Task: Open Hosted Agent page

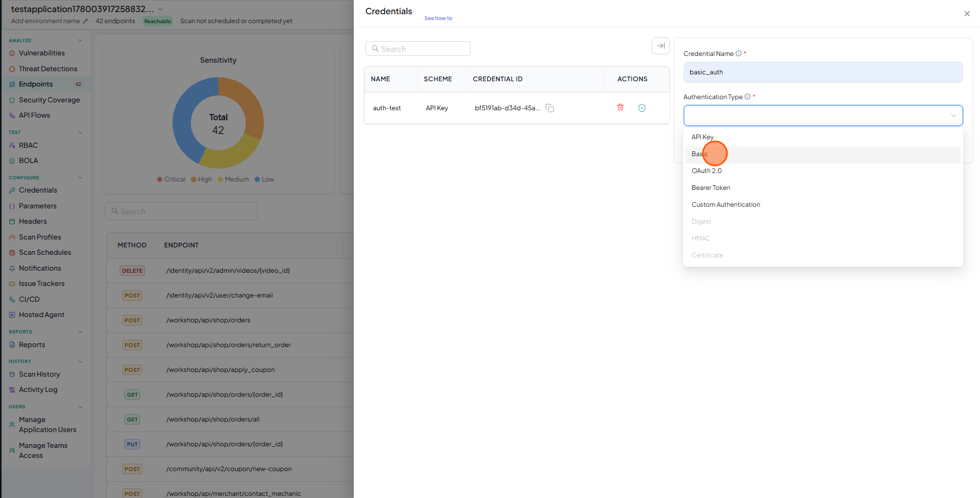Action: [42, 315]
